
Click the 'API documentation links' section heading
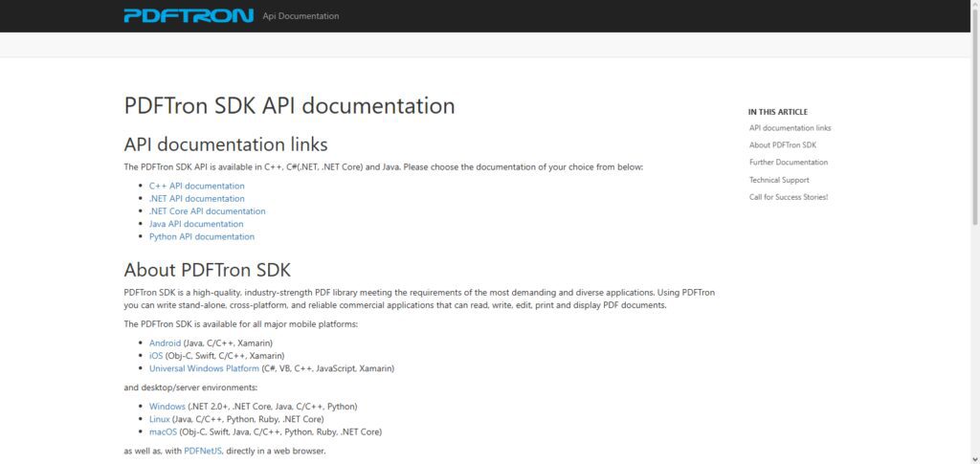pyautogui.click(x=226, y=144)
